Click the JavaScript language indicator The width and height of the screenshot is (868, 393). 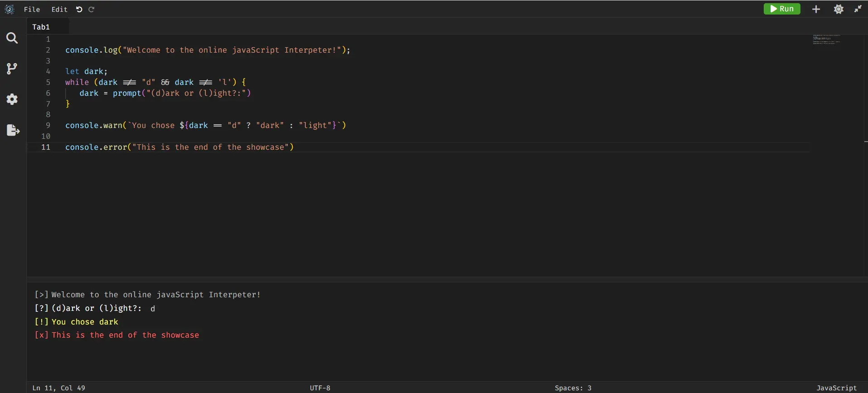coord(837,388)
